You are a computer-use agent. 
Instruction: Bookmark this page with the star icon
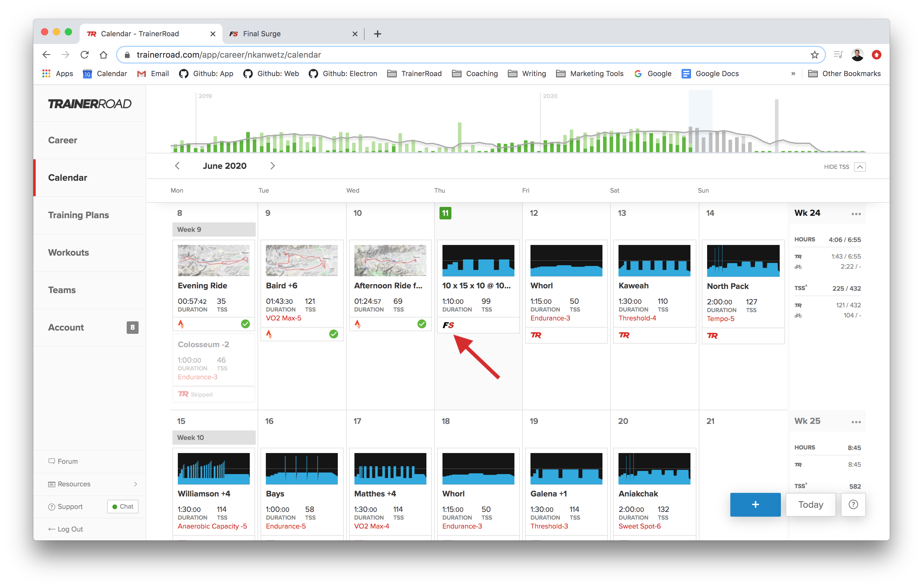(x=814, y=55)
